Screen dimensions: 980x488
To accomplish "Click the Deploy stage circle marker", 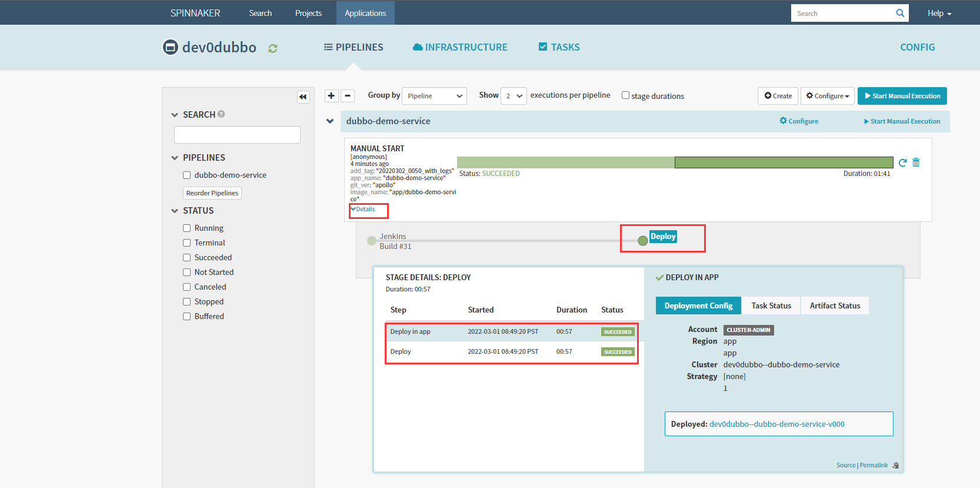I will 643,240.
